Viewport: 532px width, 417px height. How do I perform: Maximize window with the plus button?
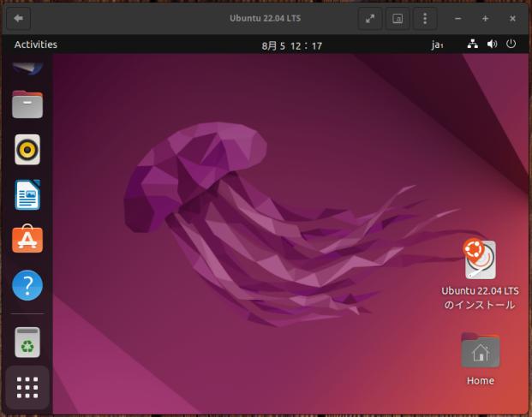coord(485,18)
